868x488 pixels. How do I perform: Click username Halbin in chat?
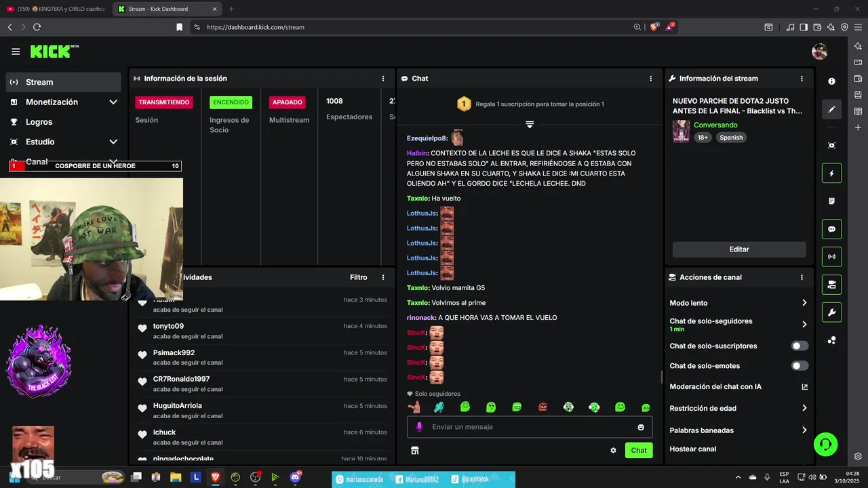pos(418,153)
